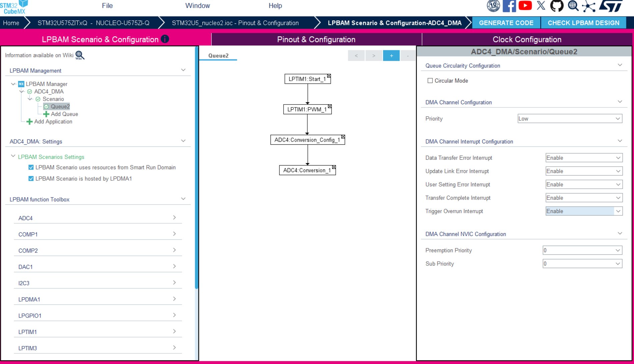Click the CHECK LPBAM DESIGN button

583,23
